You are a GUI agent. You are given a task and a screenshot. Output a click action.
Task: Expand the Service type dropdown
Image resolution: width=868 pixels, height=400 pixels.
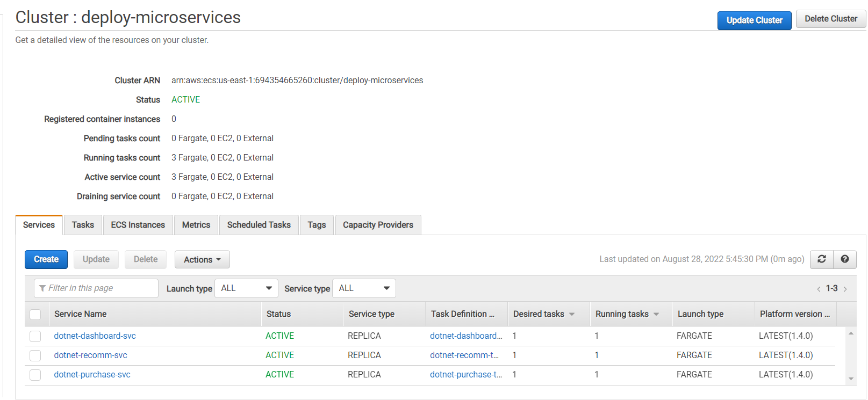tap(364, 288)
